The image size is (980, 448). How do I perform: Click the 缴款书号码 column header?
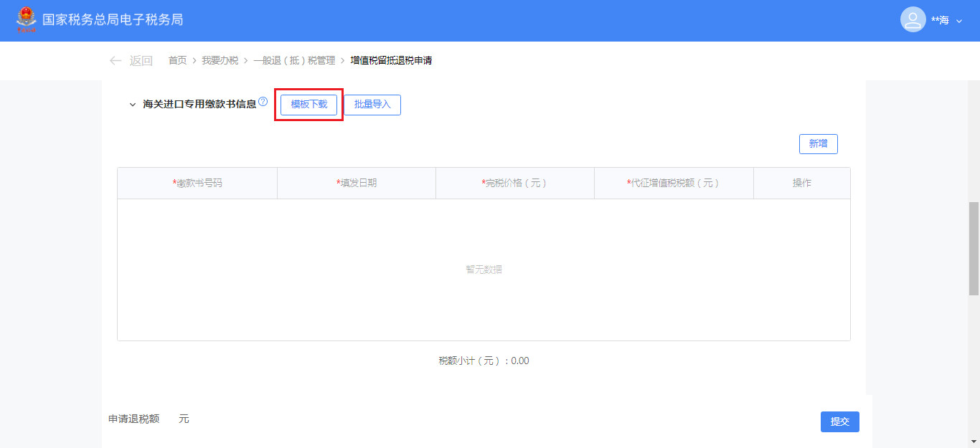coord(197,184)
